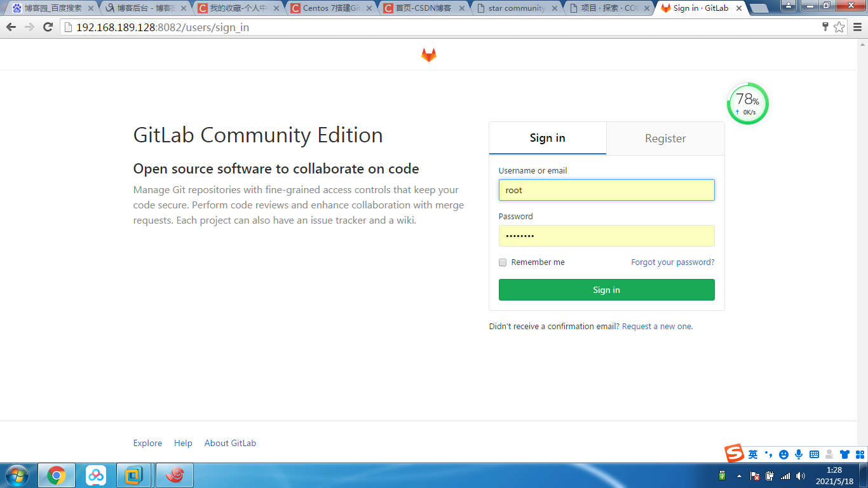Click the Password input field

607,236
